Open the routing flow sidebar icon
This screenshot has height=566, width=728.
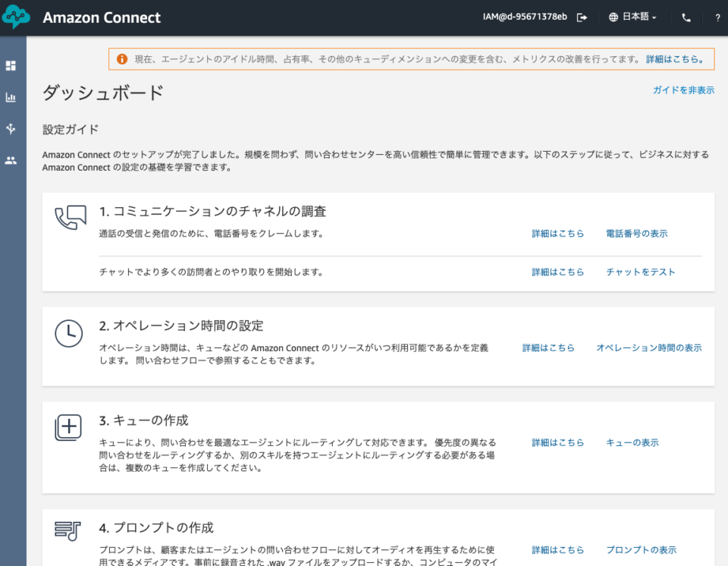(x=11, y=129)
